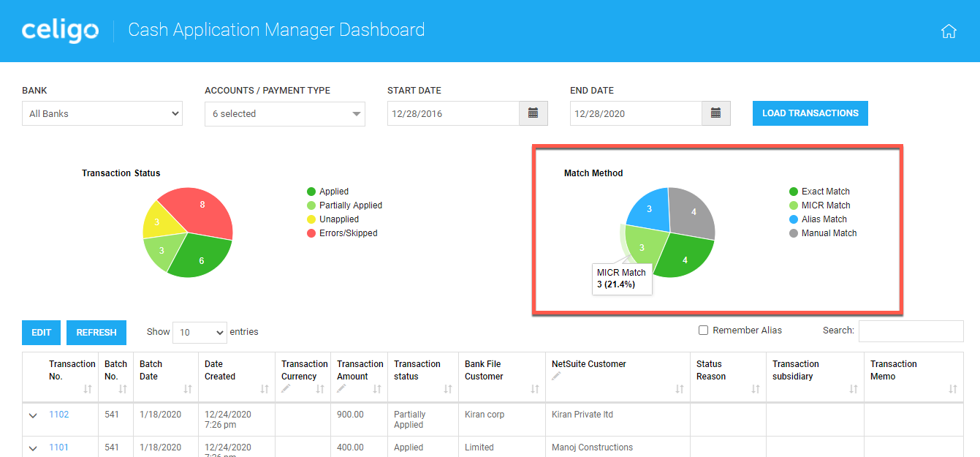Sort by NetSuite Customer column
980x457 pixels.
coord(680,389)
